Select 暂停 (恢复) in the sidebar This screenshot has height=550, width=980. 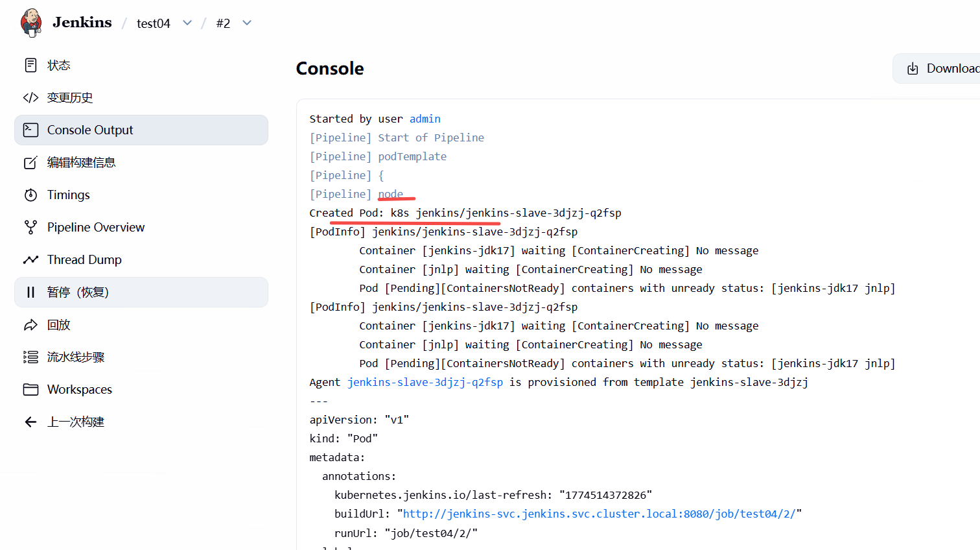point(141,292)
